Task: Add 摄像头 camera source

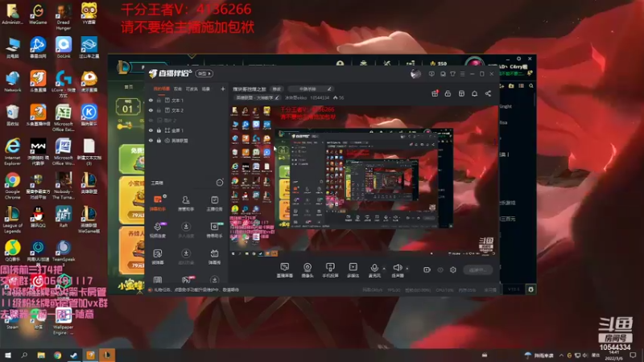Action: 308,270
